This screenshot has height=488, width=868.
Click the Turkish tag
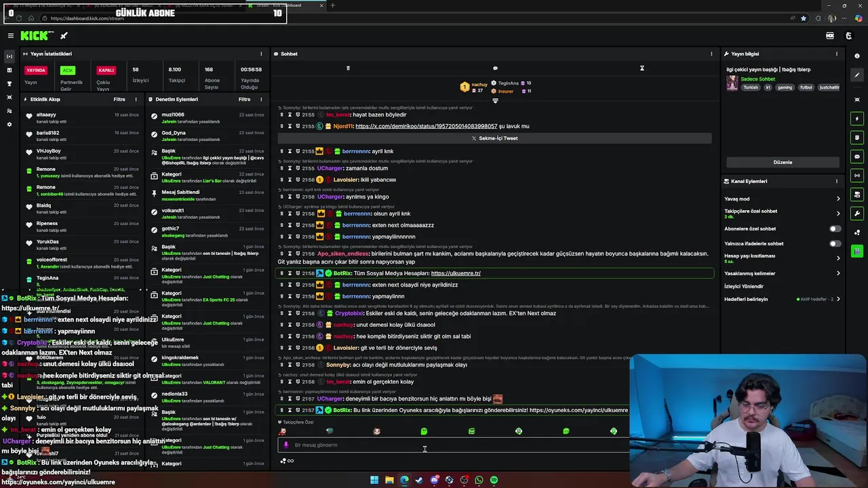tap(751, 87)
